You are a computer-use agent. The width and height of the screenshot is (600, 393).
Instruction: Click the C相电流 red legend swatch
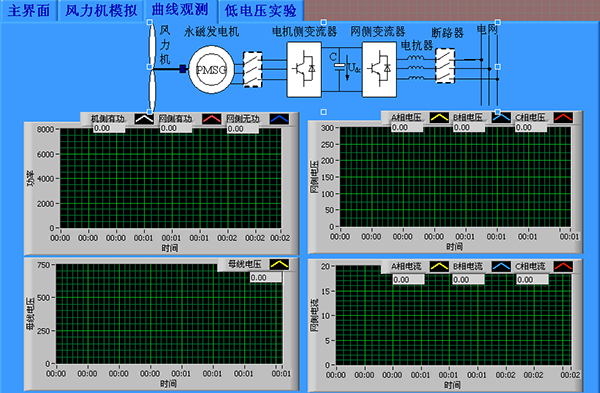coord(563,266)
